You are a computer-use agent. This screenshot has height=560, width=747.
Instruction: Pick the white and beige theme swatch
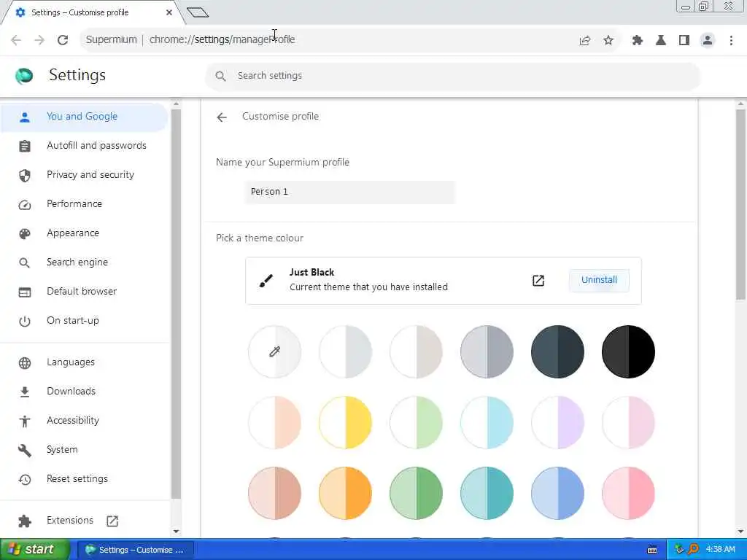(x=417, y=352)
